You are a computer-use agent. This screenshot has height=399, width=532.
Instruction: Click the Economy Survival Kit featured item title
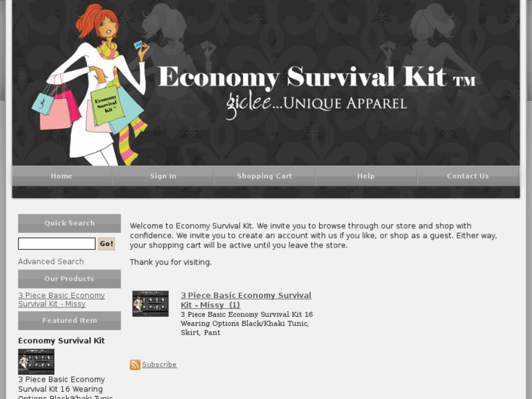(61, 340)
